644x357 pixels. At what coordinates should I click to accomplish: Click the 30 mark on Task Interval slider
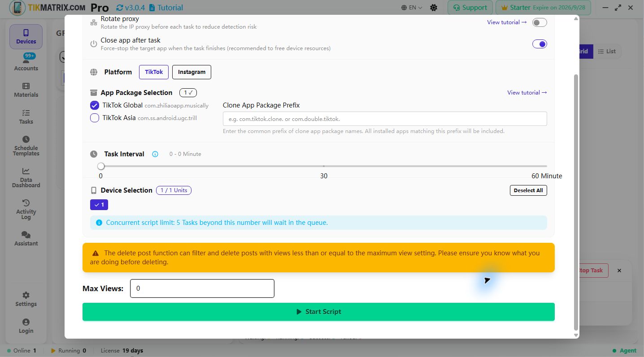click(324, 176)
